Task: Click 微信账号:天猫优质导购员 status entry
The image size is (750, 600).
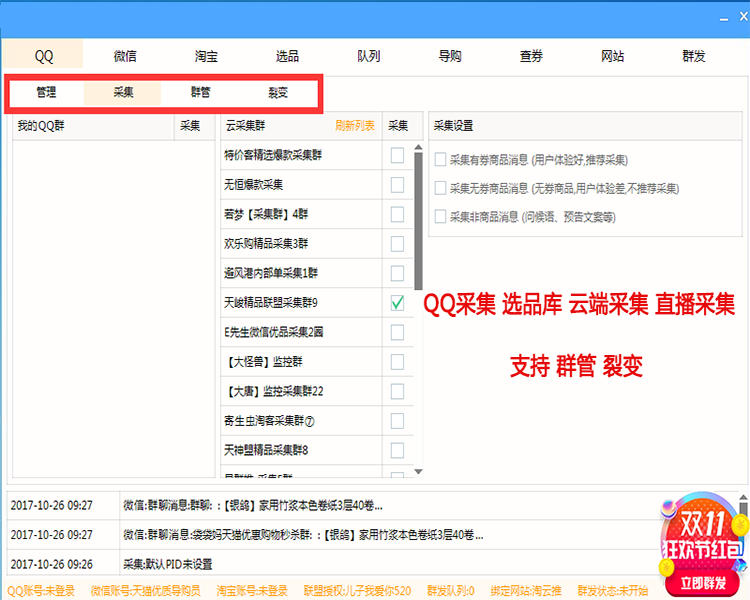Action: click(x=145, y=591)
